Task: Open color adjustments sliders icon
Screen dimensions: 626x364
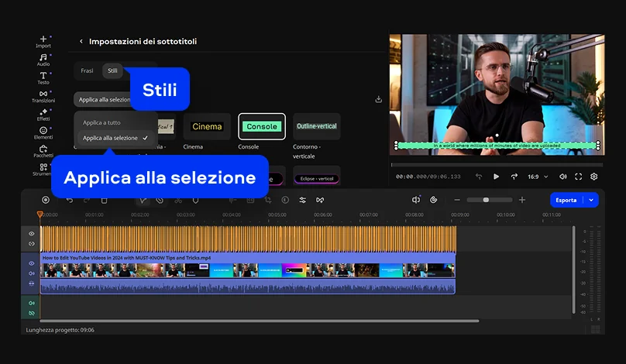Action: pyautogui.click(x=303, y=200)
